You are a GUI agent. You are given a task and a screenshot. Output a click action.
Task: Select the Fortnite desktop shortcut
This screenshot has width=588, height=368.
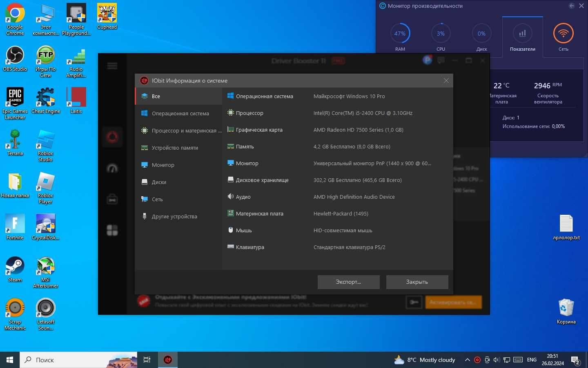click(x=15, y=227)
